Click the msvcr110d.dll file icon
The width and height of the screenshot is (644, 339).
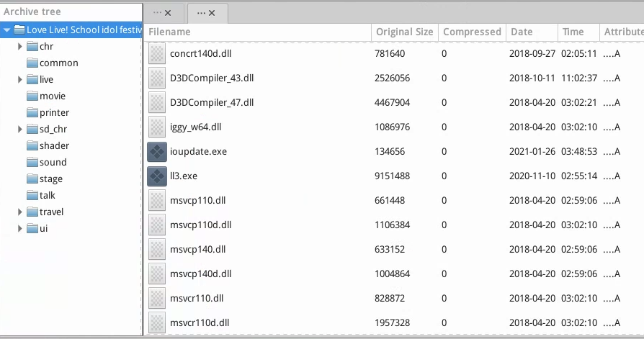click(x=157, y=323)
